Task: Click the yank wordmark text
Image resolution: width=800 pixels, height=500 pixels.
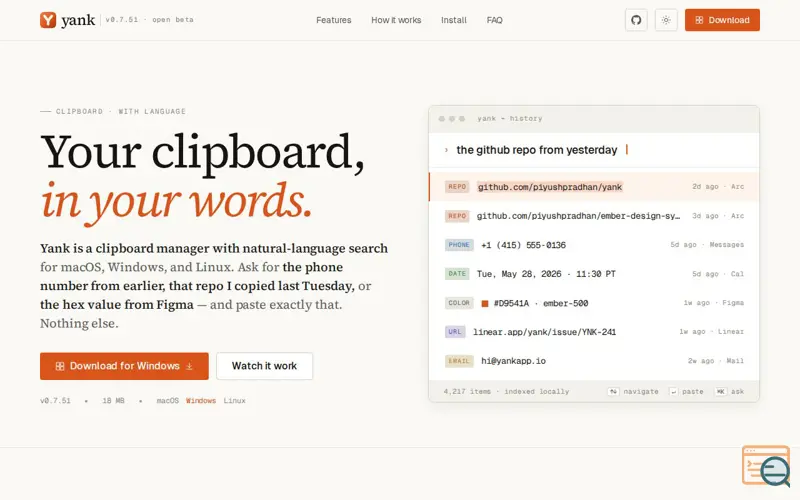Action: pyautogui.click(x=78, y=20)
